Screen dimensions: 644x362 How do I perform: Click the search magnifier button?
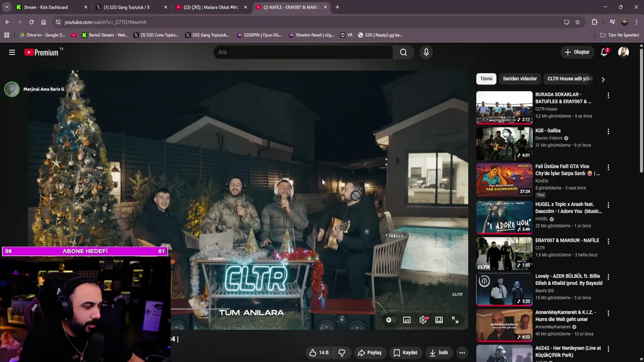click(404, 52)
